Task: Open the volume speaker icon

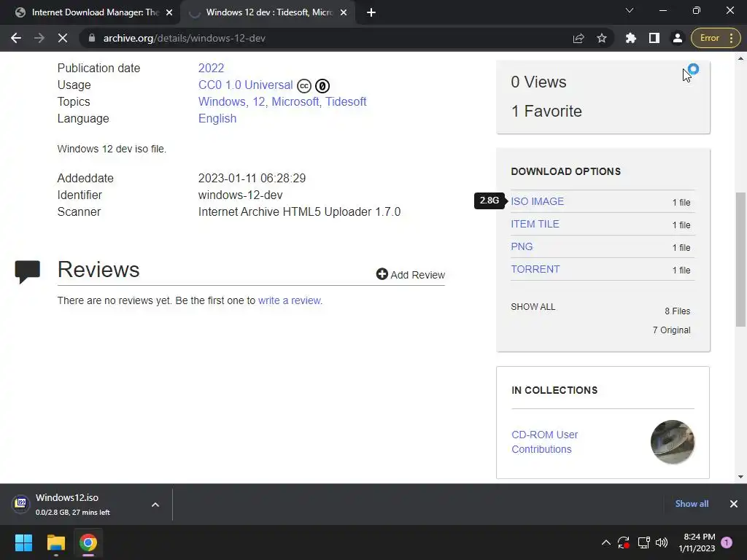Action: point(661,542)
